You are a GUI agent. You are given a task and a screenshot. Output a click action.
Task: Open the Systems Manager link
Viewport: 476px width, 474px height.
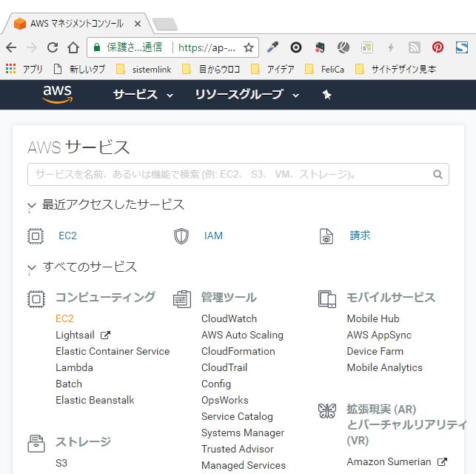click(x=243, y=433)
